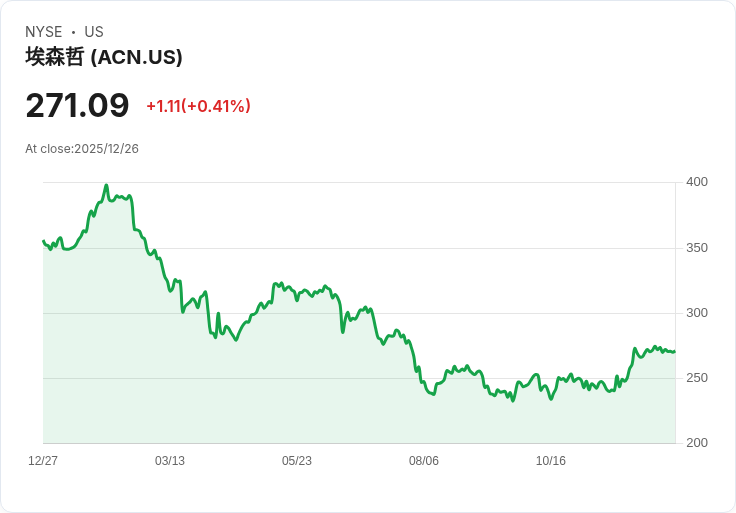This screenshot has width=736, height=513.
Task: Click the 200 y-axis price label
Action: [697, 443]
